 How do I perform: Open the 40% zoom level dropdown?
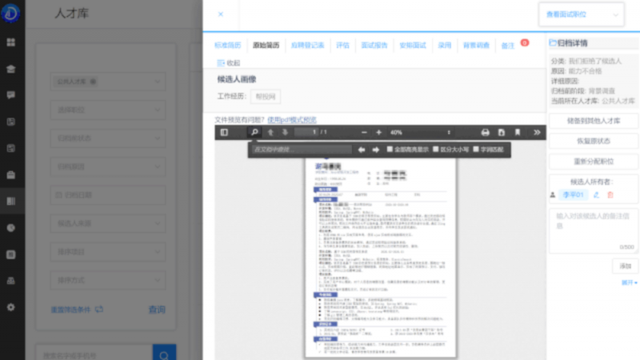[420, 132]
